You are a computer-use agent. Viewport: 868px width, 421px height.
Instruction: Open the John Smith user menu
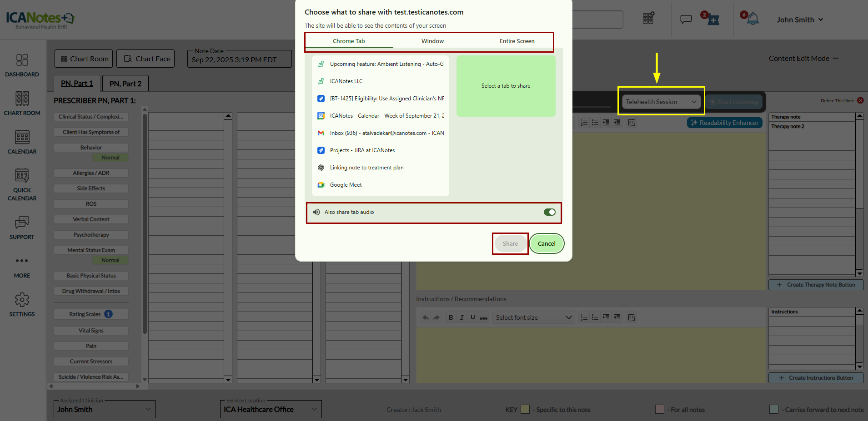[x=800, y=20]
